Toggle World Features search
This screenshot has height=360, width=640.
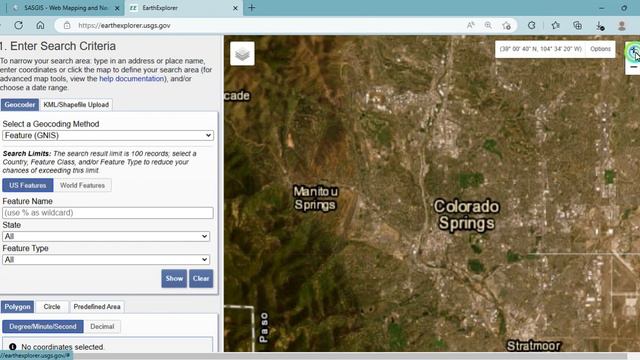point(82,185)
